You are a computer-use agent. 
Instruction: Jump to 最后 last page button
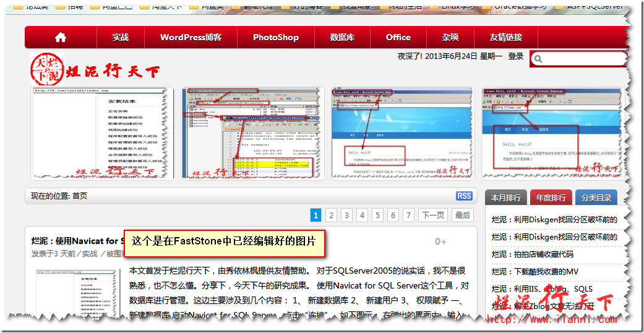pyautogui.click(x=462, y=215)
